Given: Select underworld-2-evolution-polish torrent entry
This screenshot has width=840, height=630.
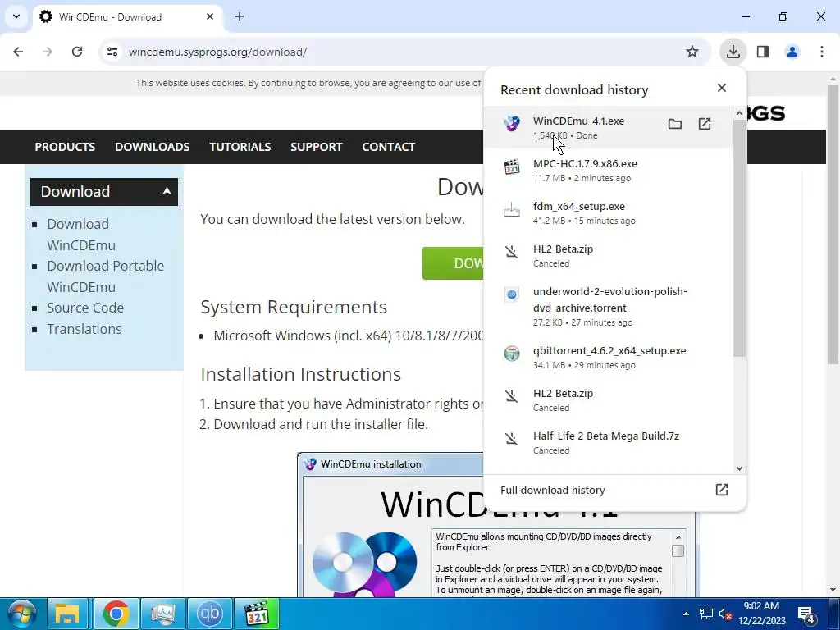Looking at the screenshot, I should [x=609, y=307].
